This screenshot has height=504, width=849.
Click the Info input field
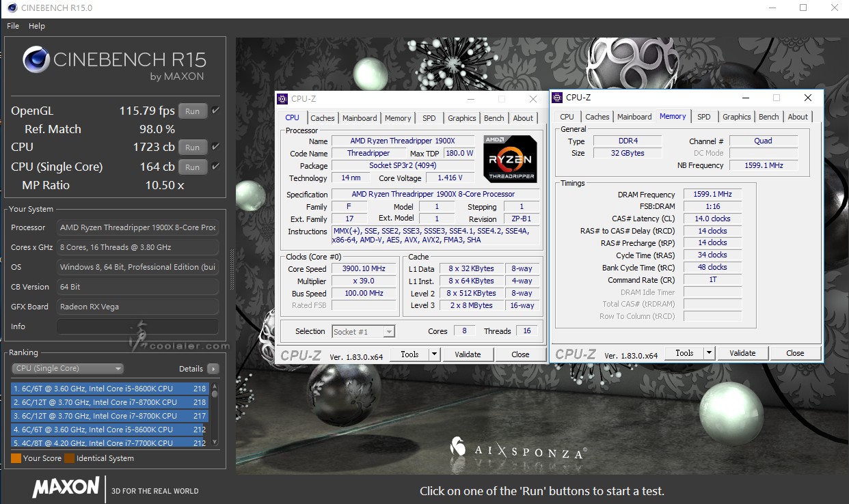coord(137,326)
